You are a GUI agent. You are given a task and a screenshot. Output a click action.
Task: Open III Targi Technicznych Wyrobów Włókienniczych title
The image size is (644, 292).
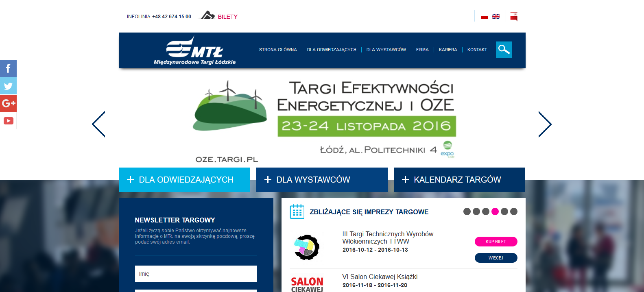388,238
